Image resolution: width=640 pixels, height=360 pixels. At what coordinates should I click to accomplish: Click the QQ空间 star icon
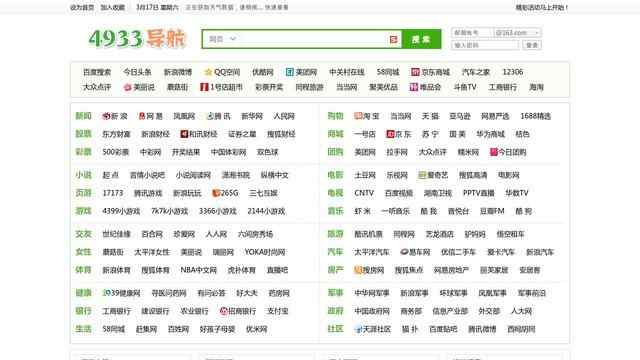click(x=208, y=72)
